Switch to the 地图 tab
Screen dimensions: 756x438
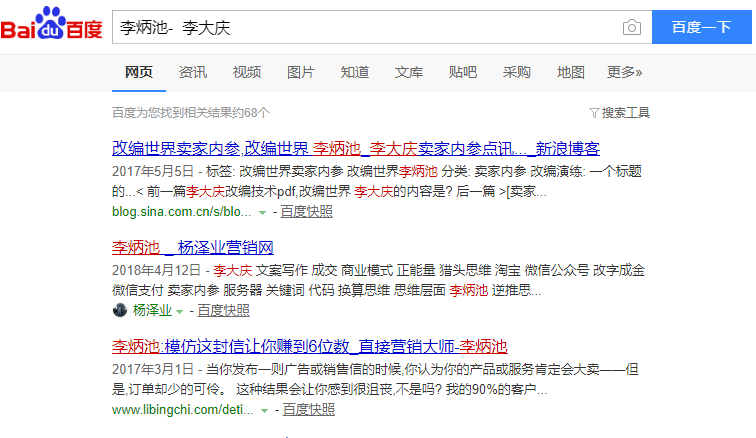[x=571, y=72]
